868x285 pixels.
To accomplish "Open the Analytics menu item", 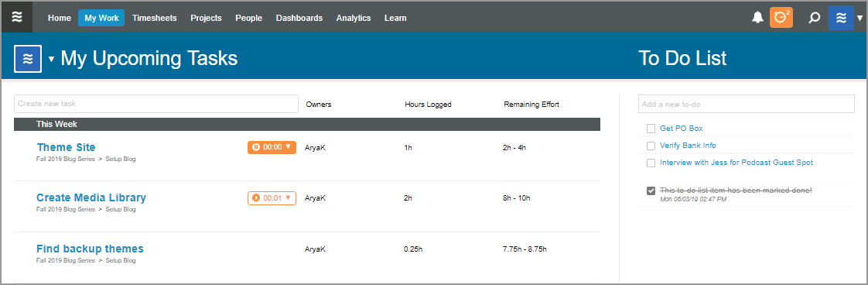I will 354,18.
